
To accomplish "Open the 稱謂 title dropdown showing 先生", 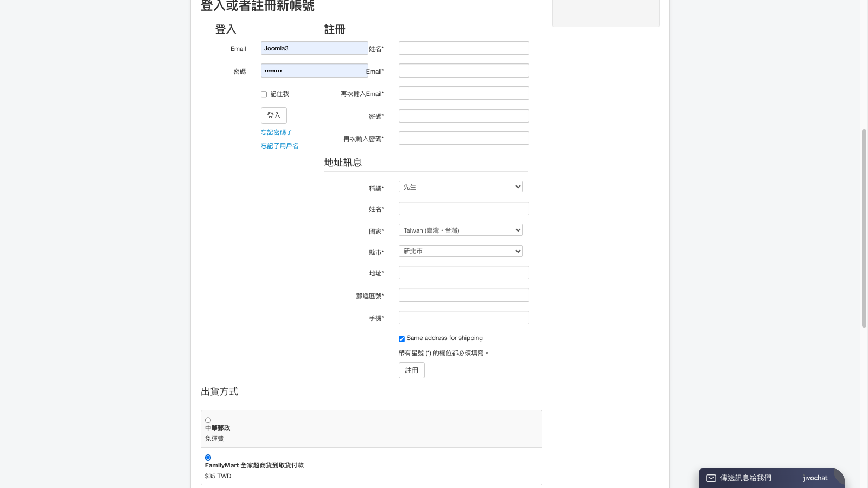I will click(x=461, y=187).
